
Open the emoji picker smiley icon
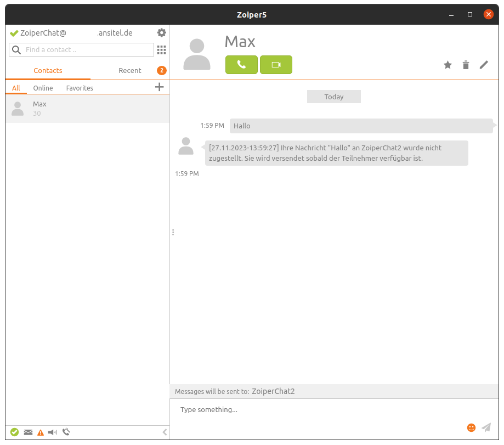click(471, 427)
